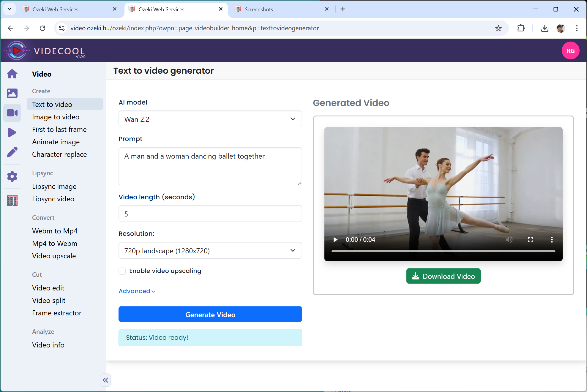Click the Download Video button

(x=443, y=276)
